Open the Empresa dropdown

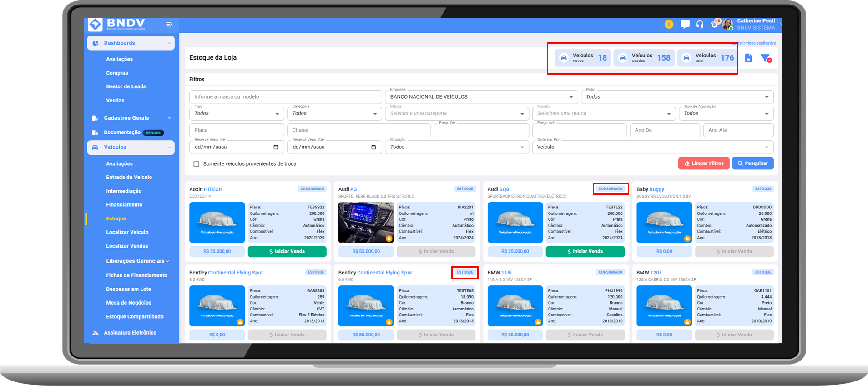[482, 97]
